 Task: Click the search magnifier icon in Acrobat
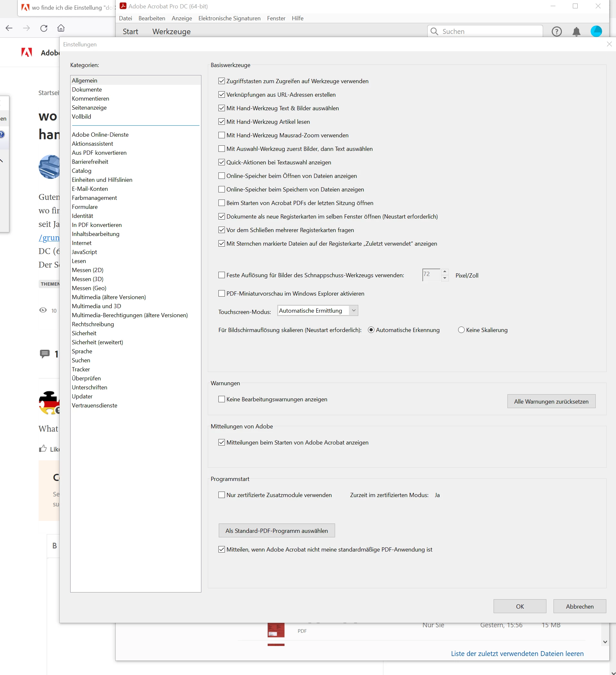pos(434,32)
